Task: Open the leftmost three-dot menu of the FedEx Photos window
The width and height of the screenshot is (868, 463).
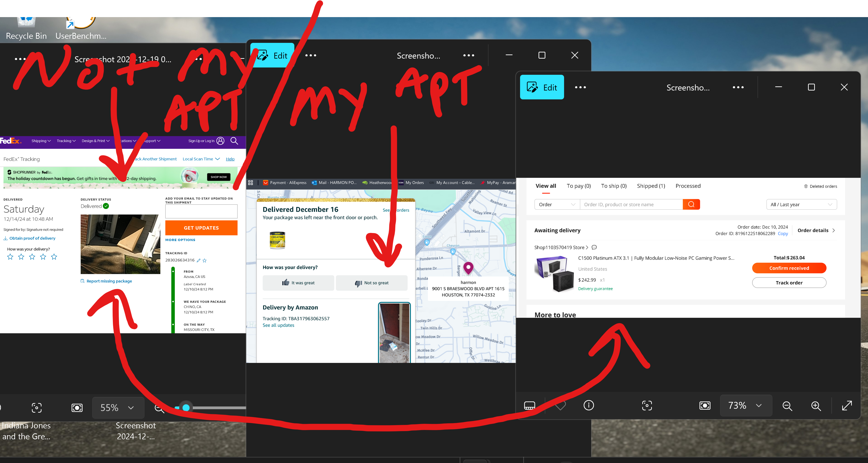Action: tap(20, 59)
